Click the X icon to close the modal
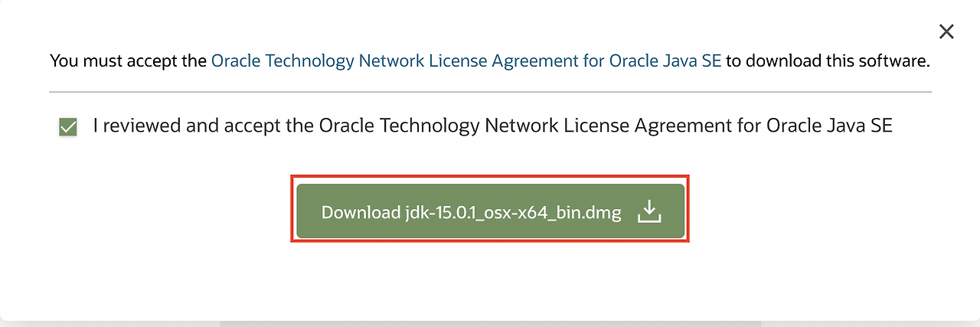This screenshot has height=327, width=980. coord(946,31)
